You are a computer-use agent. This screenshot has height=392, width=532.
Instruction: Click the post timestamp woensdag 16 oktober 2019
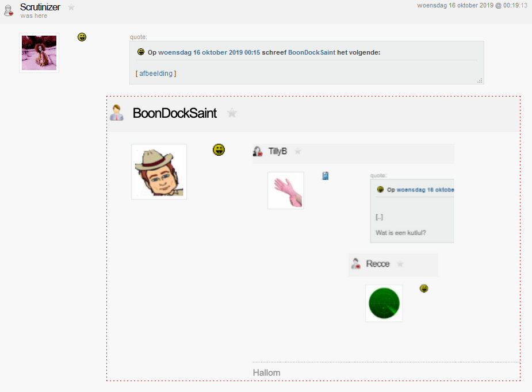click(x=472, y=5)
